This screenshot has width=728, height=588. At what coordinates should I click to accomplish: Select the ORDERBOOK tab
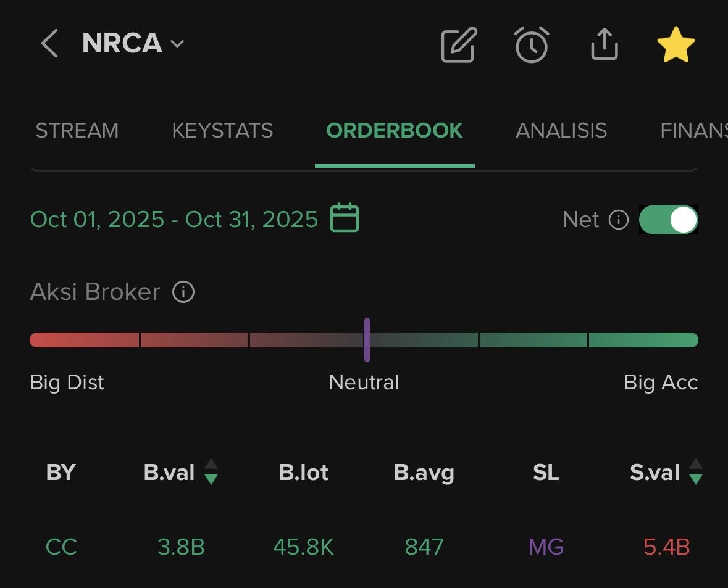click(x=394, y=131)
